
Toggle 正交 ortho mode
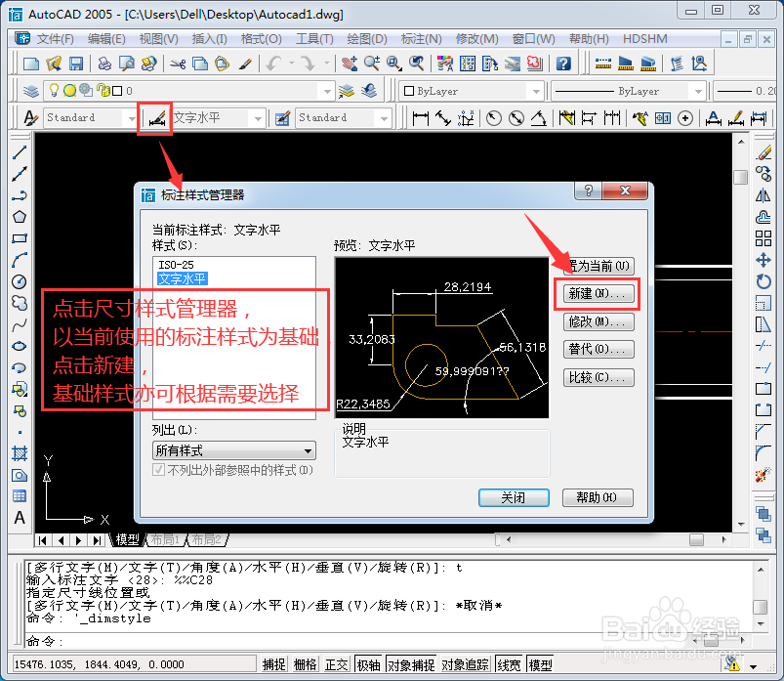pyautogui.click(x=336, y=664)
